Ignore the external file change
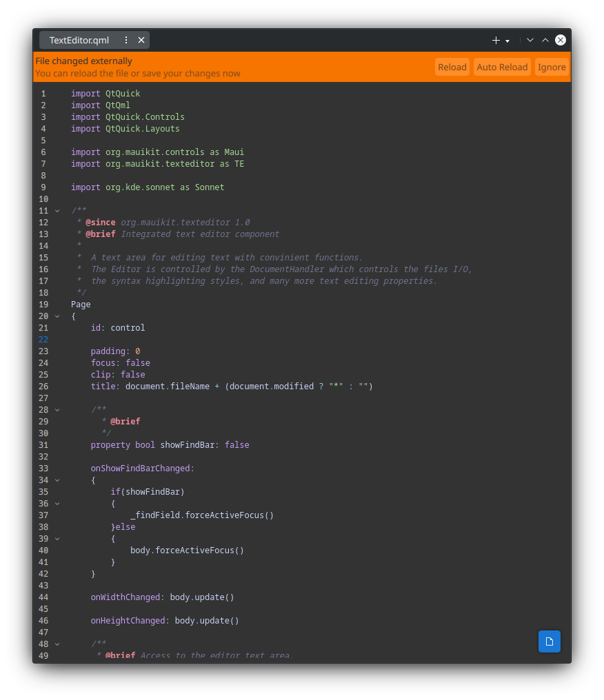 click(552, 67)
